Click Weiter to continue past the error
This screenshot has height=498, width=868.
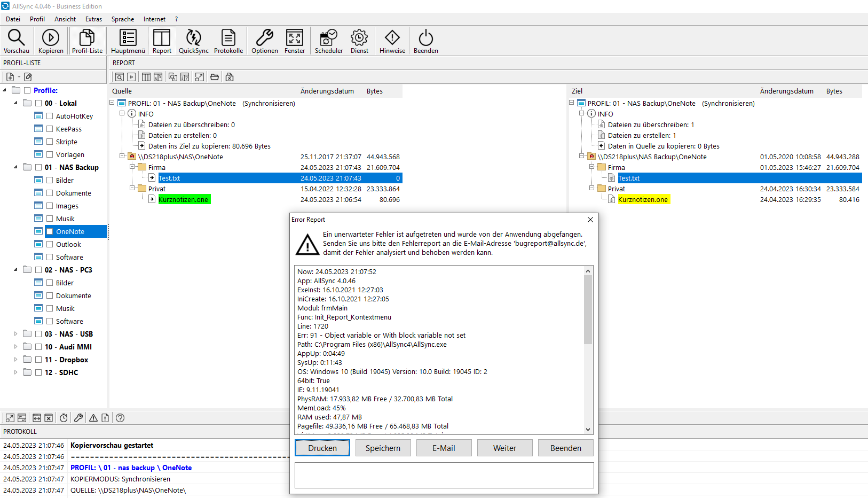(x=504, y=448)
